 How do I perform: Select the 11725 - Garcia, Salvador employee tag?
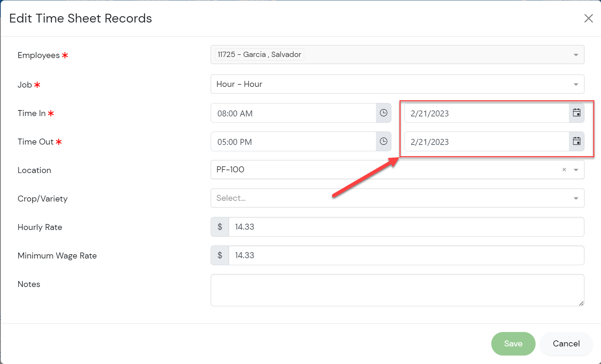click(x=259, y=55)
